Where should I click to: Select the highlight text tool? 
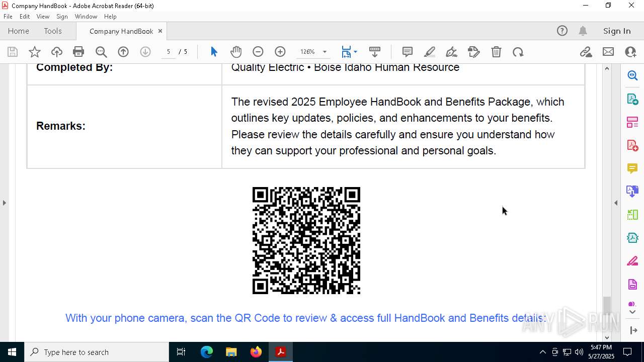(x=430, y=52)
